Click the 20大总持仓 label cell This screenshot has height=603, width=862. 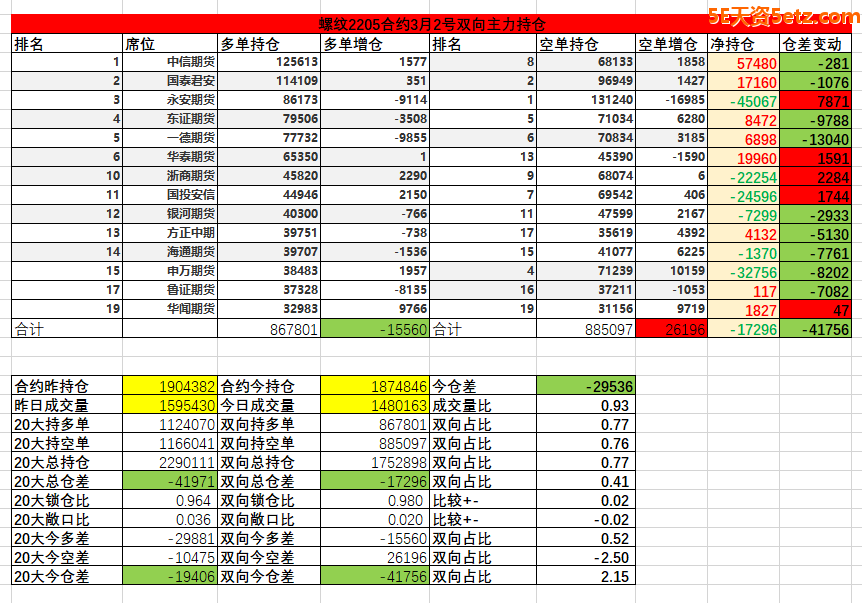tap(66, 462)
